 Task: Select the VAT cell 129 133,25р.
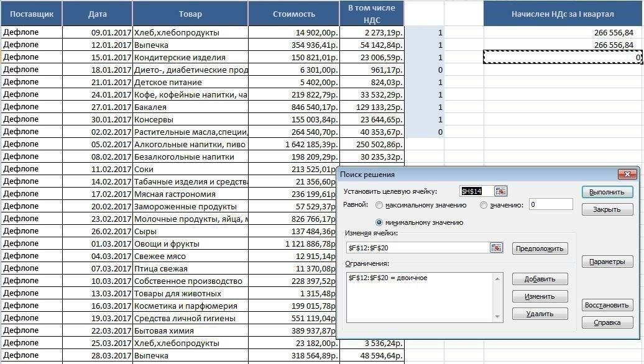click(372, 107)
